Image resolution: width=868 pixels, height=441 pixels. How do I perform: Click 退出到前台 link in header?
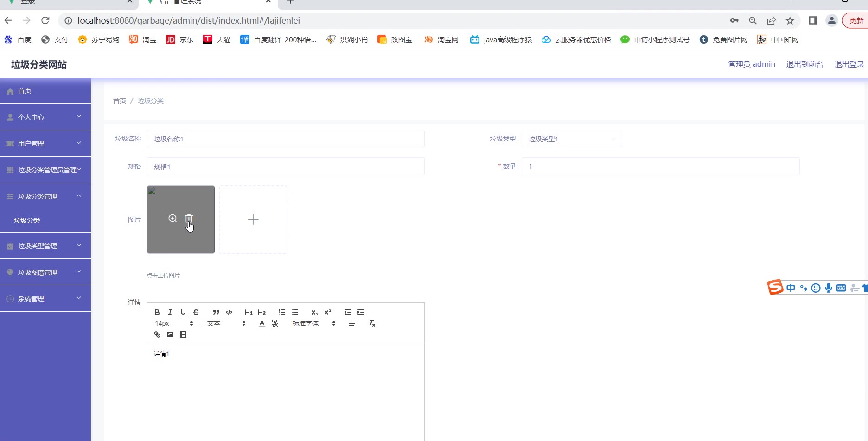pos(805,64)
